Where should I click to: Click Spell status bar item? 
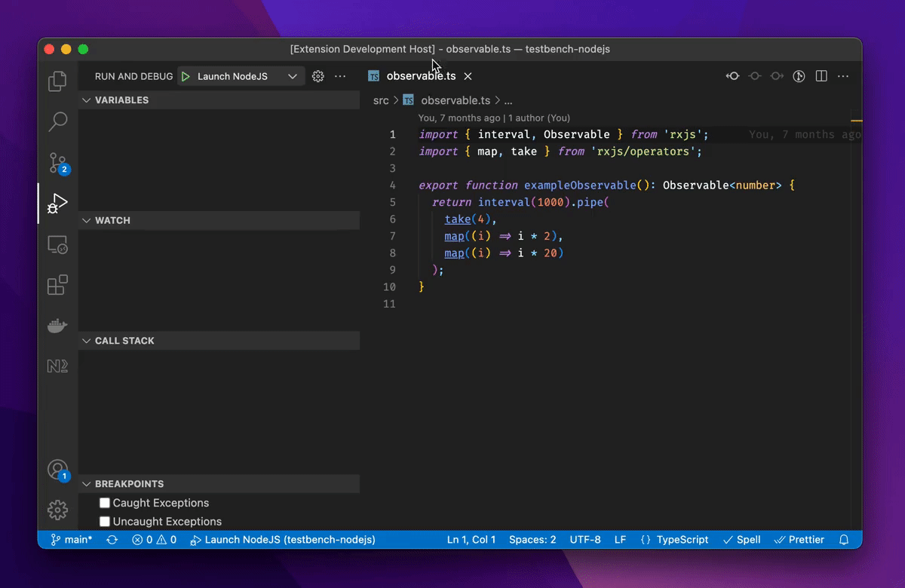click(x=742, y=540)
